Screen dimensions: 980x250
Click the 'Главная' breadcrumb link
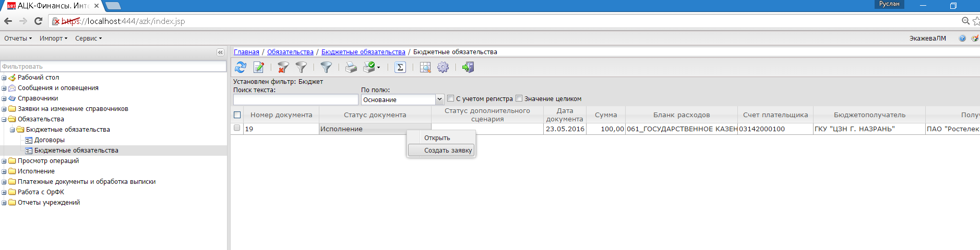click(x=246, y=52)
